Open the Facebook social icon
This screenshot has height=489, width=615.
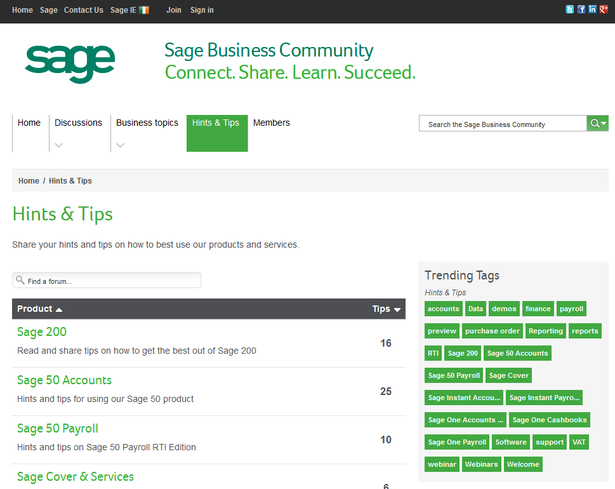click(x=581, y=9)
